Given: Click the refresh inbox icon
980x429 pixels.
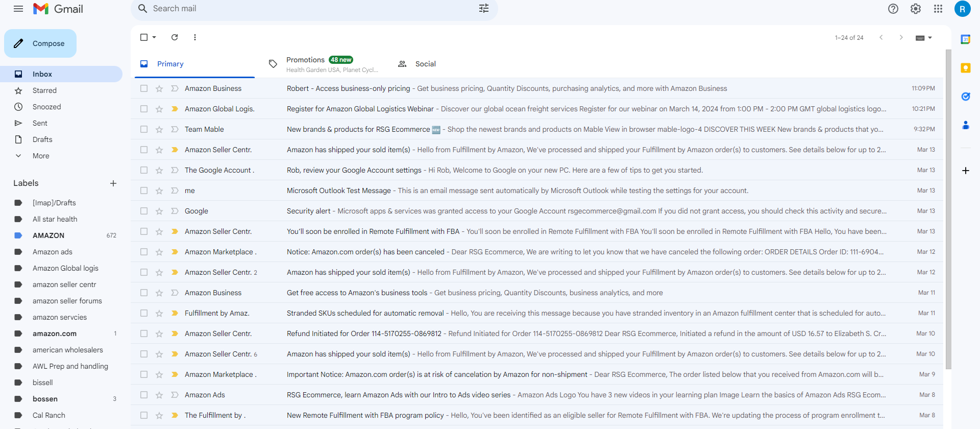Looking at the screenshot, I should tap(175, 37).
